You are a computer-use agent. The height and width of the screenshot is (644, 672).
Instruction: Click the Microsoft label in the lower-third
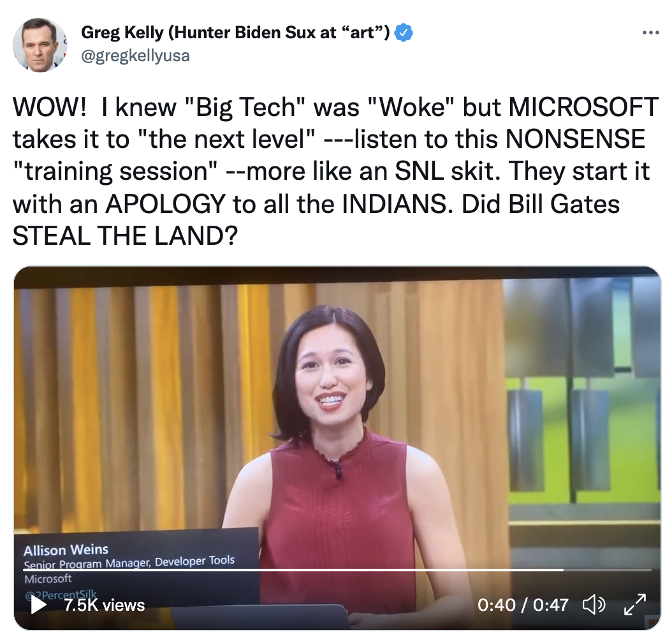tap(48, 579)
